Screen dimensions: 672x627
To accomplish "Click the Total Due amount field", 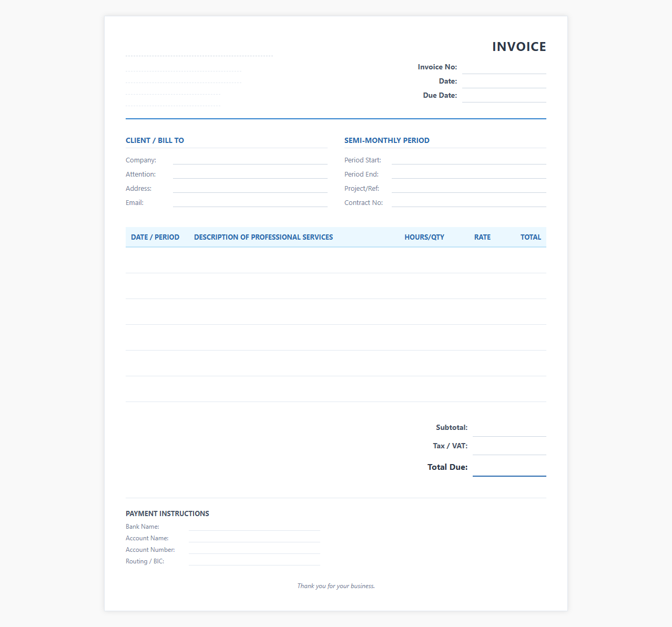I will click(509, 467).
